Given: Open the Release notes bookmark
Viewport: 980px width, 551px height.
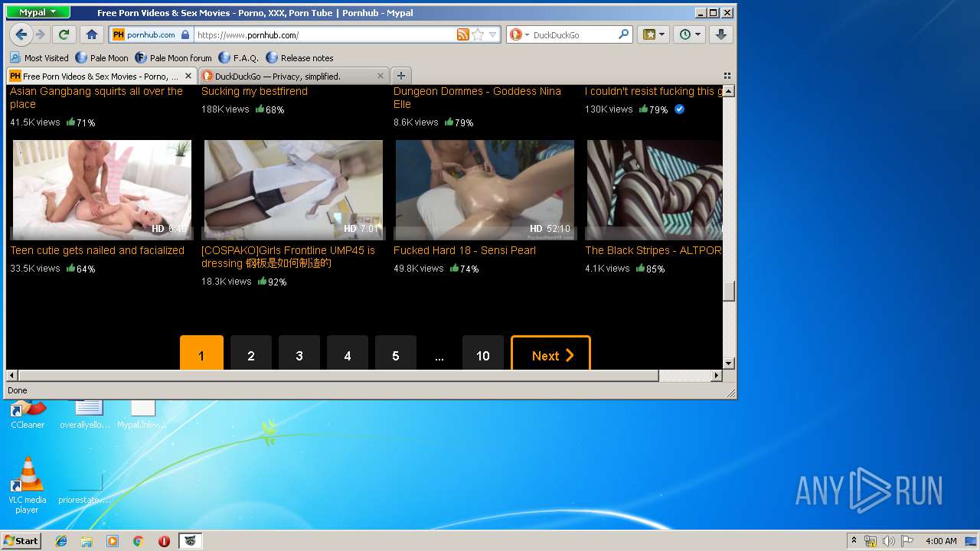Looking at the screenshot, I should tap(300, 57).
